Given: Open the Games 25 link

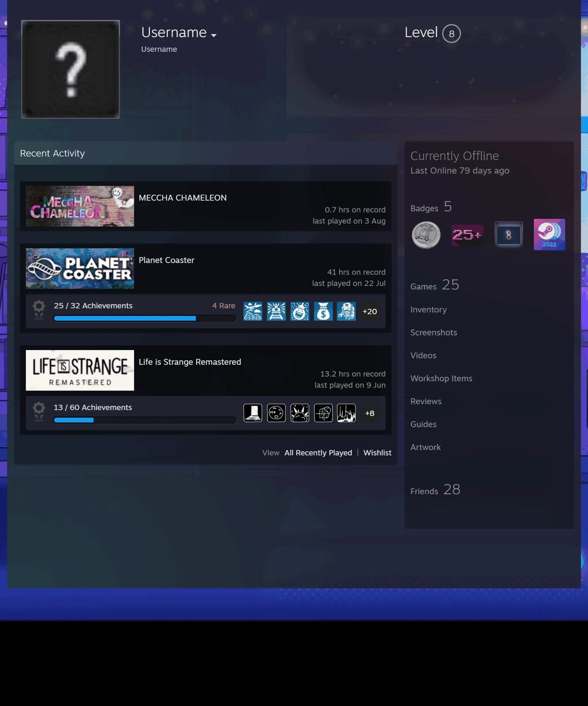Looking at the screenshot, I should [x=435, y=285].
